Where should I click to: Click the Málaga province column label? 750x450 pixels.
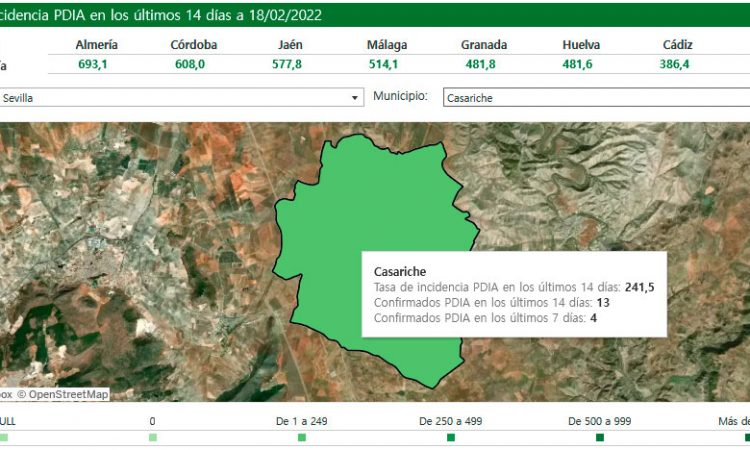387,45
